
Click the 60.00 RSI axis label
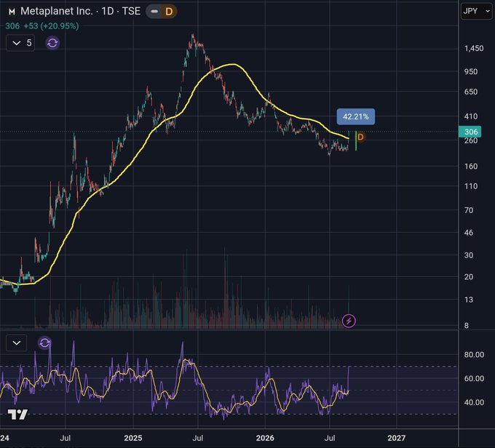[x=474, y=378]
